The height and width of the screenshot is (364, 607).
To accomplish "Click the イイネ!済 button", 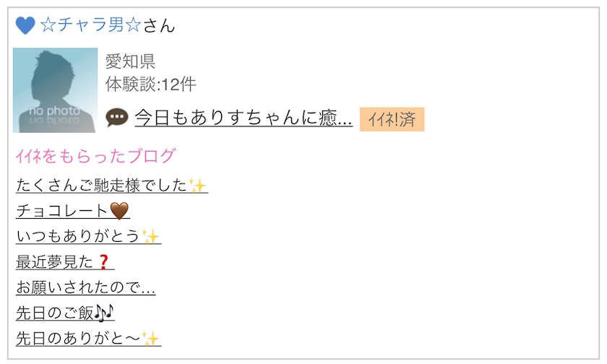I will click(392, 119).
